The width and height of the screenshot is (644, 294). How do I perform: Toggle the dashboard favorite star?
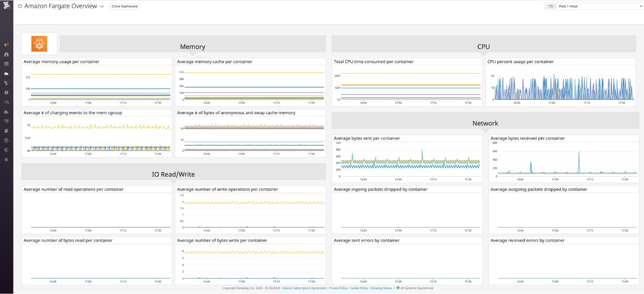(19, 6)
